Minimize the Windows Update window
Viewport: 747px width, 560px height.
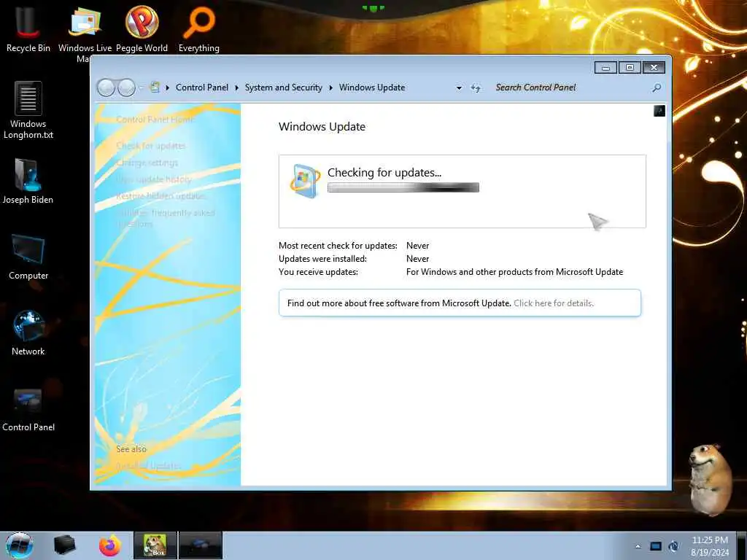tap(605, 68)
